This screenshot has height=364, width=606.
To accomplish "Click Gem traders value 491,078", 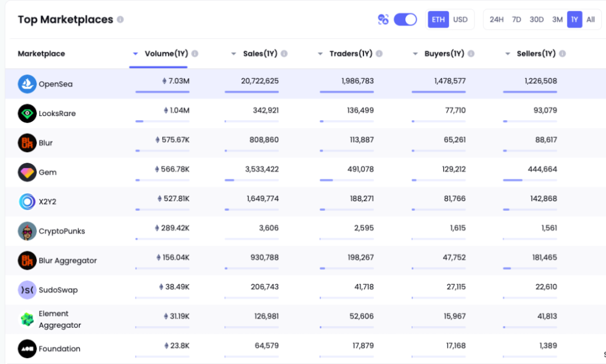I will 360,169.
